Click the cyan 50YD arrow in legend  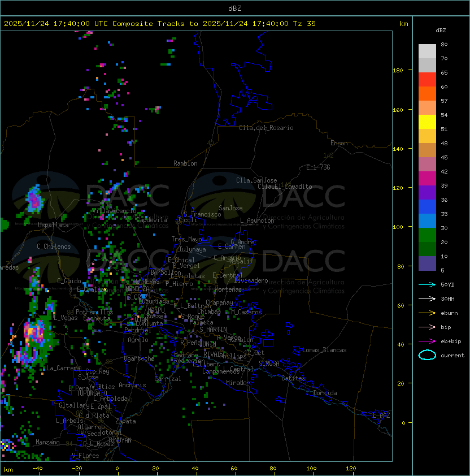(x=427, y=284)
